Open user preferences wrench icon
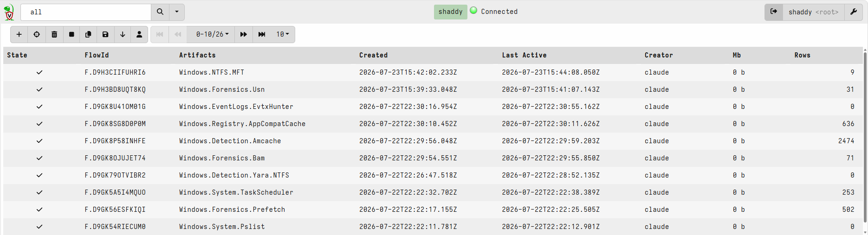 (853, 12)
